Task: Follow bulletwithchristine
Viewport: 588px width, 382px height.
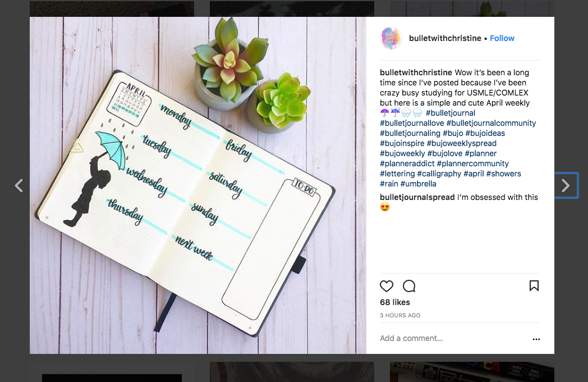Action: (x=502, y=38)
